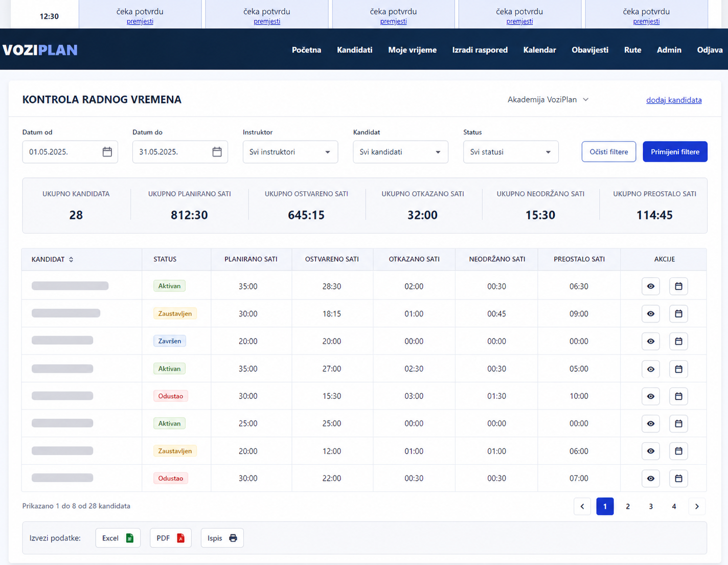The image size is (728, 565).
Task: Sort table by Kandidat column
Action: click(52, 259)
